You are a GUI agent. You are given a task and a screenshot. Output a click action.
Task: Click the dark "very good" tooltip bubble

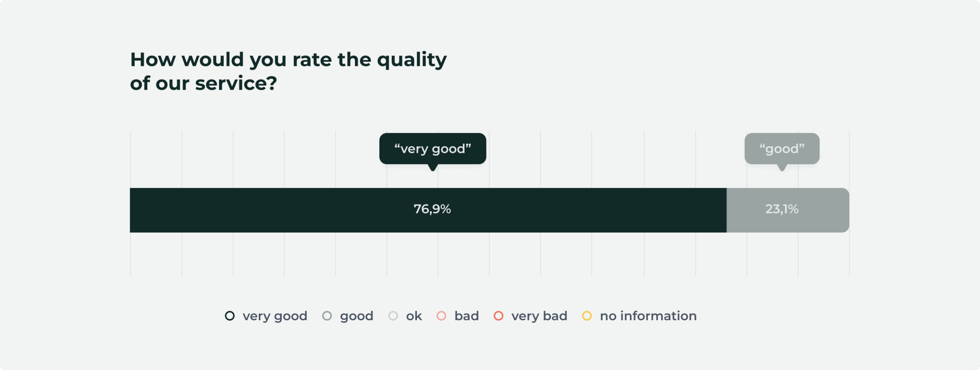(x=433, y=148)
